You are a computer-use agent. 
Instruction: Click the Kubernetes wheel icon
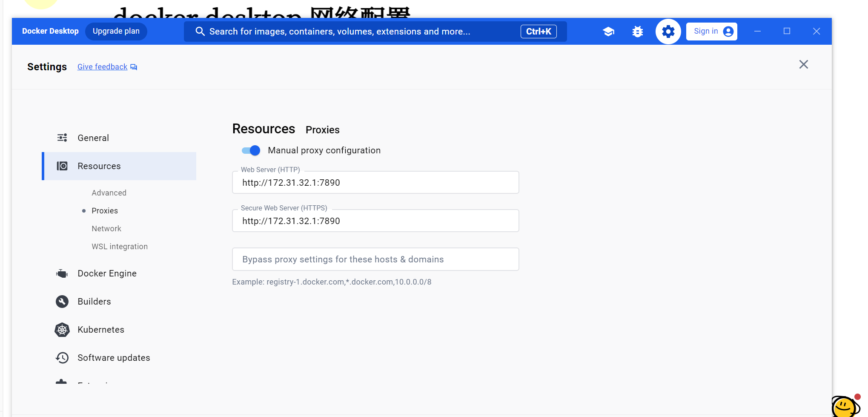pyautogui.click(x=62, y=330)
